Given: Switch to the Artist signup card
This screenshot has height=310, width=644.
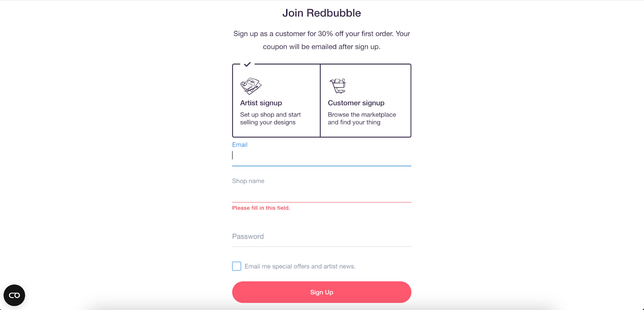Looking at the screenshot, I should pyautogui.click(x=276, y=101).
